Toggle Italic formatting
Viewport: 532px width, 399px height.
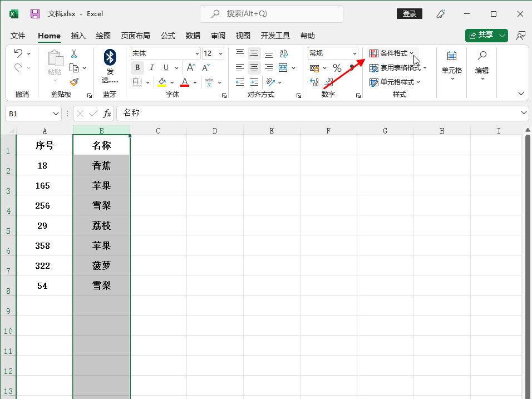tap(152, 67)
